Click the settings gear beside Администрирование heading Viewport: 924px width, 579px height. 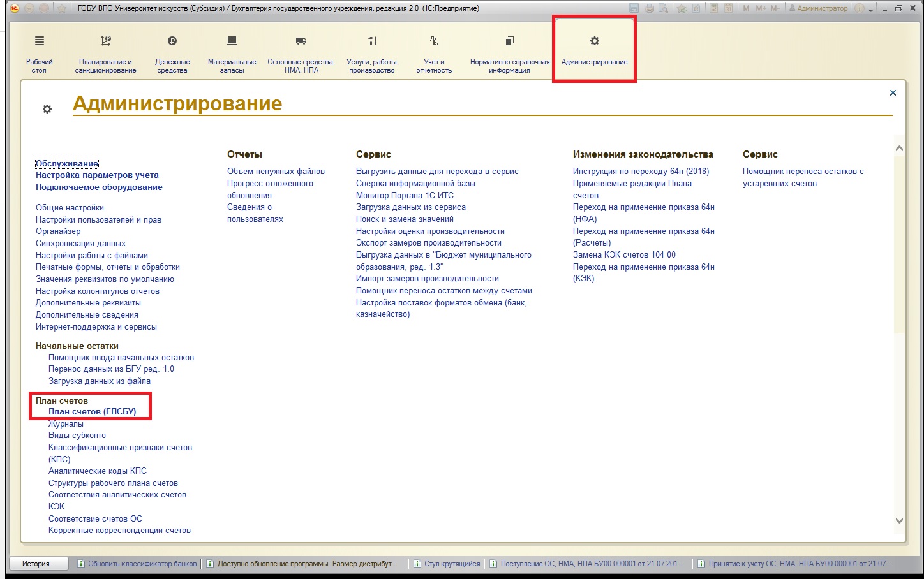[47, 109]
